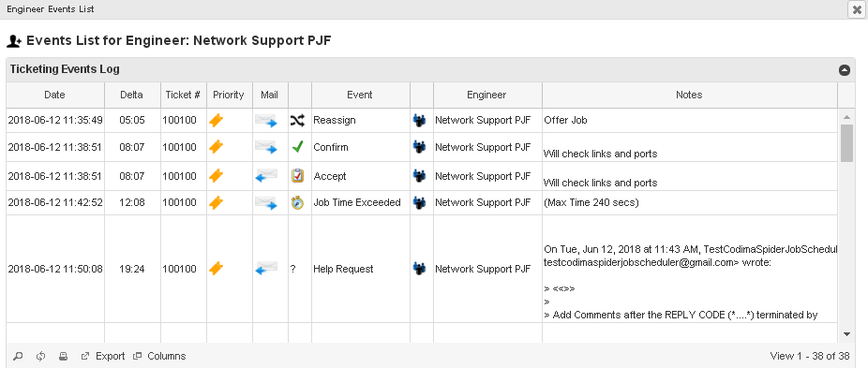Viewport: 868px width, 368px height.
Task: Click the refresh grid icon in footer
Action: click(x=40, y=356)
